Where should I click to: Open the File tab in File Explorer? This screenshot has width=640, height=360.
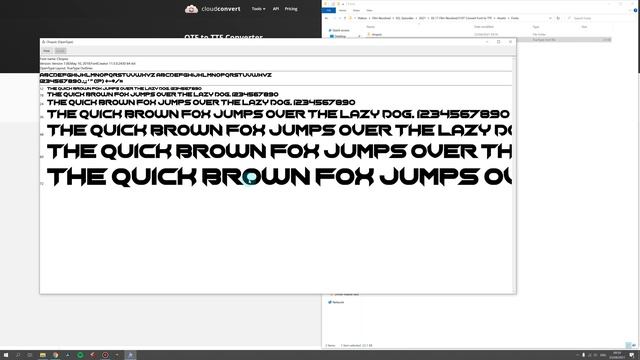(x=329, y=10)
